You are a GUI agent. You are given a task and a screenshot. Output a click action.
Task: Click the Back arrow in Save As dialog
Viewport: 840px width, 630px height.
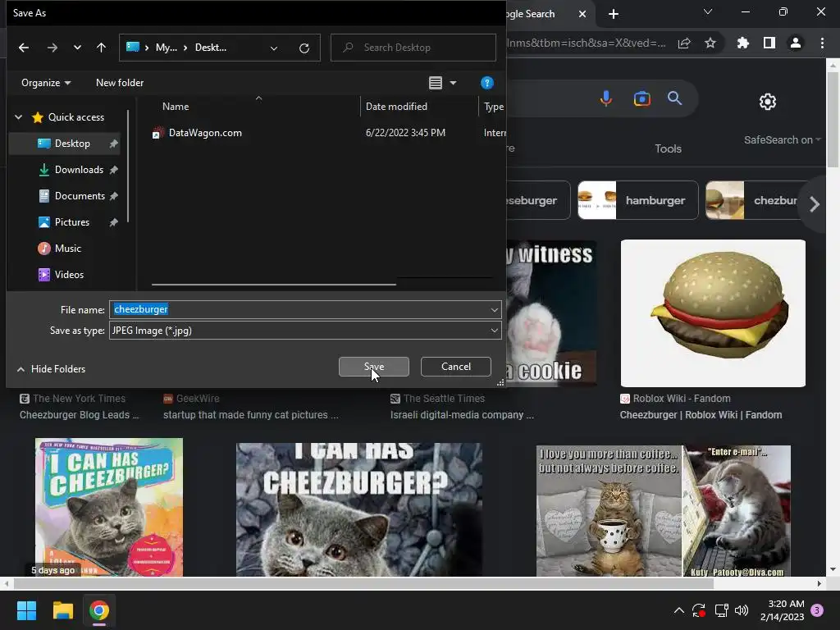click(24, 48)
